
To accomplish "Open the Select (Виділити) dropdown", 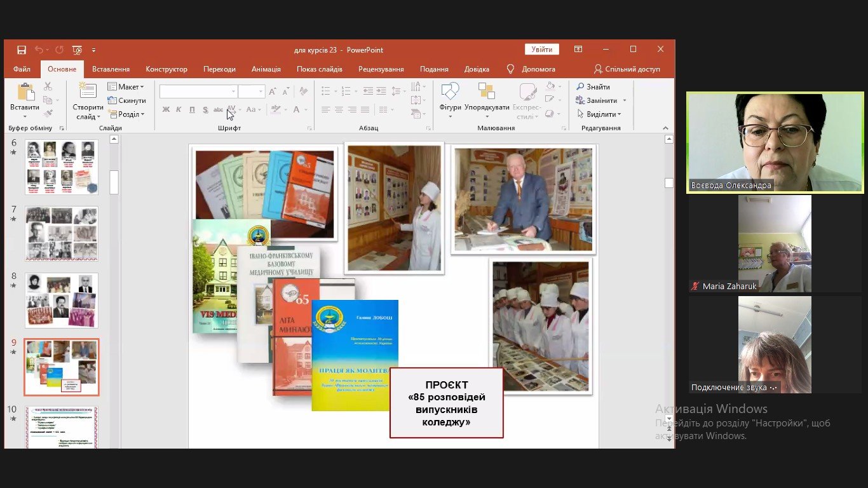I will tap(599, 114).
